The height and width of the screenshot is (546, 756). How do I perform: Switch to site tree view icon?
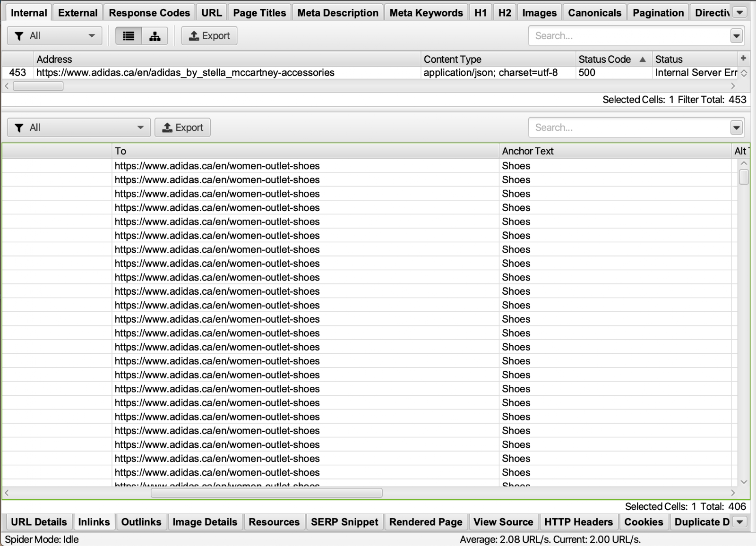point(155,36)
